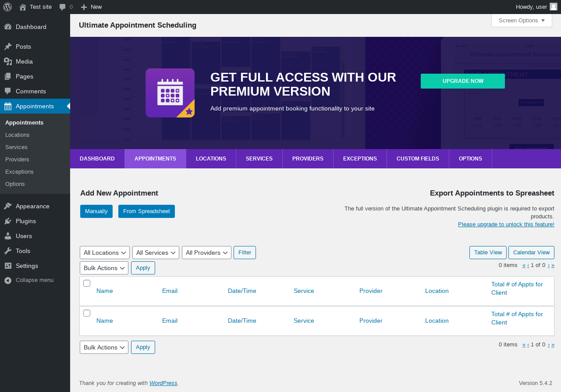
Task: Switch to the Options plugin tab
Action: [471, 159]
